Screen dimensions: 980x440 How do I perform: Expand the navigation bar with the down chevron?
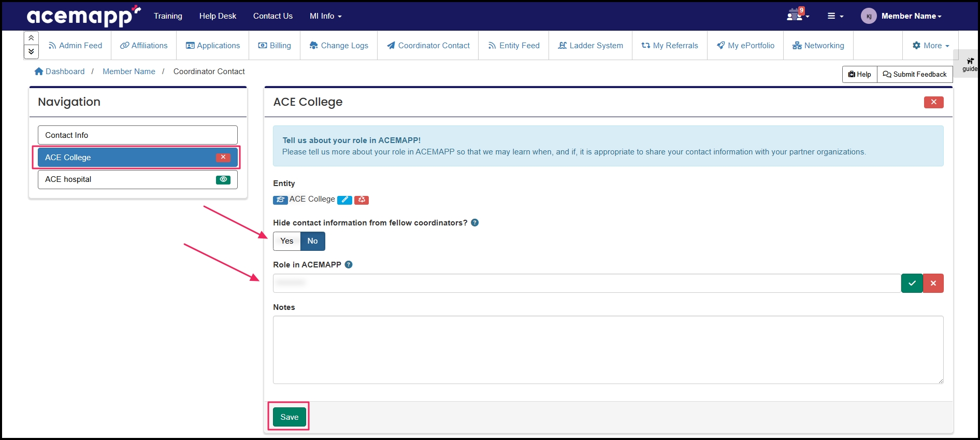coord(31,52)
